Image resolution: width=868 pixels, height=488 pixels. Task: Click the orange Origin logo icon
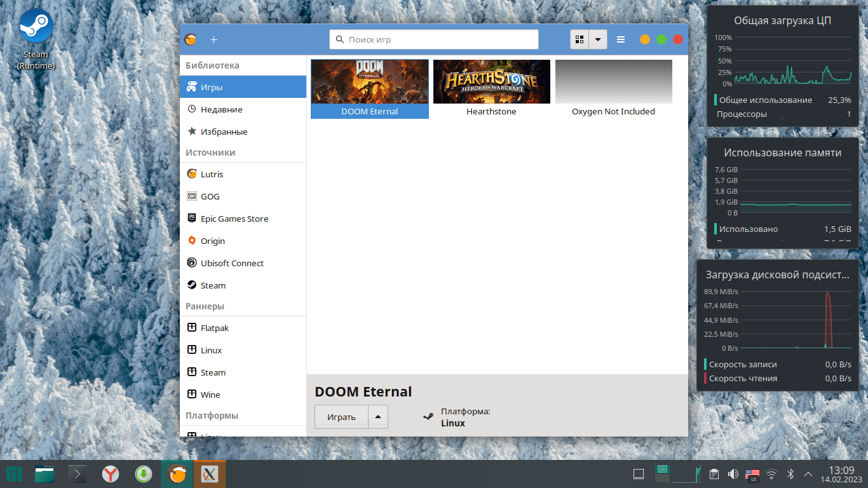coord(191,241)
